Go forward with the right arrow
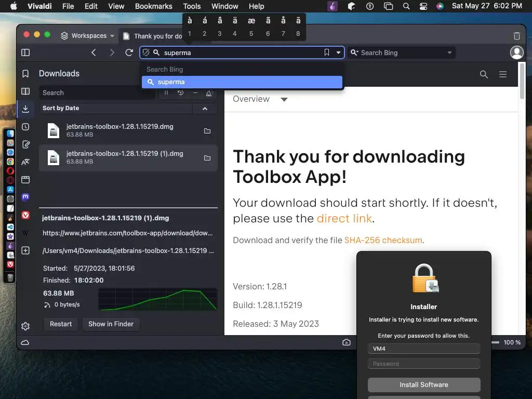532x399 pixels. click(112, 52)
